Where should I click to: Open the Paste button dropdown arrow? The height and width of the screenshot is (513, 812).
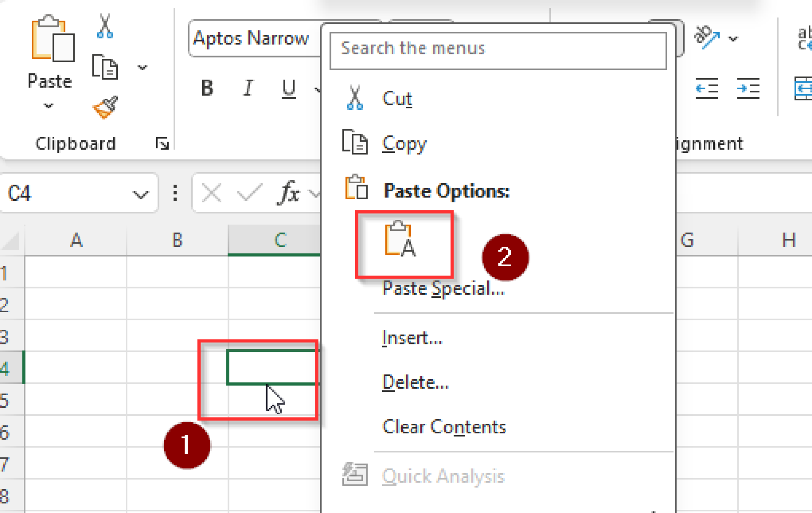[x=49, y=106]
